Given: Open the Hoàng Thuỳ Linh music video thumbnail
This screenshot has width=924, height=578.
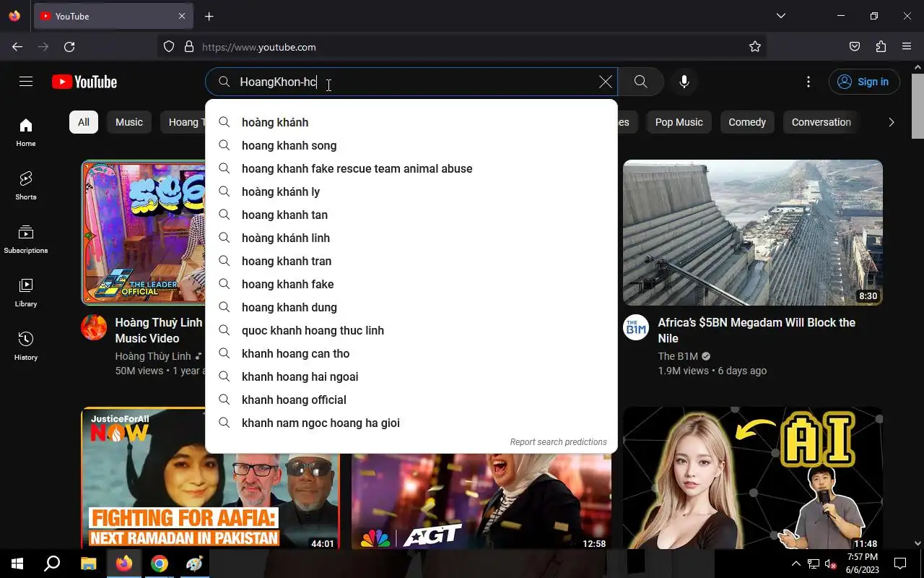Looking at the screenshot, I should (144, 233).
